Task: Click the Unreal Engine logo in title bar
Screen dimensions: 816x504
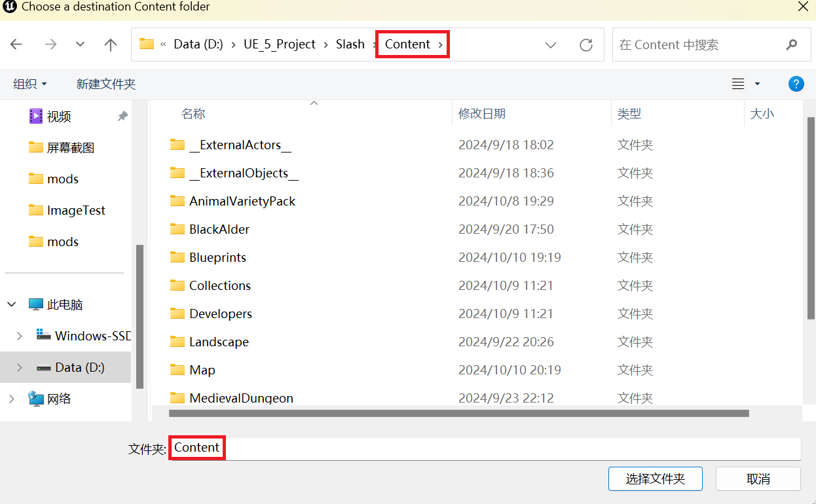Action: click(x=10, y=7)
